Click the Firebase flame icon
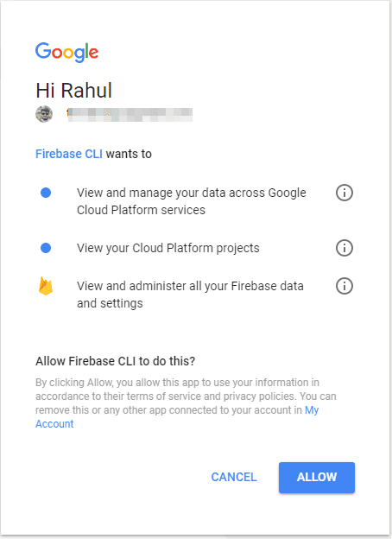The width and height of the screenshot is (392, 539). 46,286
